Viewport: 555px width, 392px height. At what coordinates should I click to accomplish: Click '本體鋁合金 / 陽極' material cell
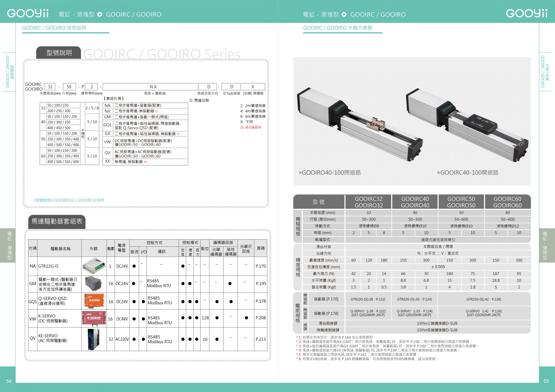tap(438, 246)
